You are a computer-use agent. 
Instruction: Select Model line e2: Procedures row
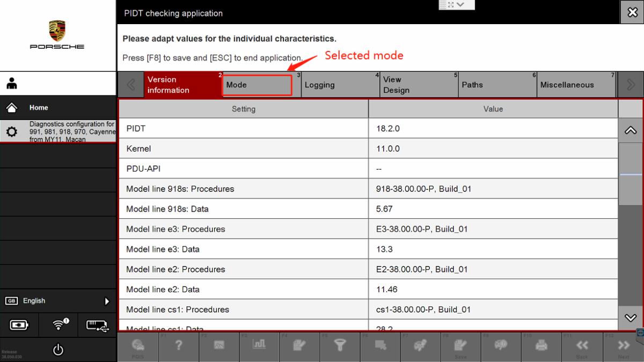point(368,269)
